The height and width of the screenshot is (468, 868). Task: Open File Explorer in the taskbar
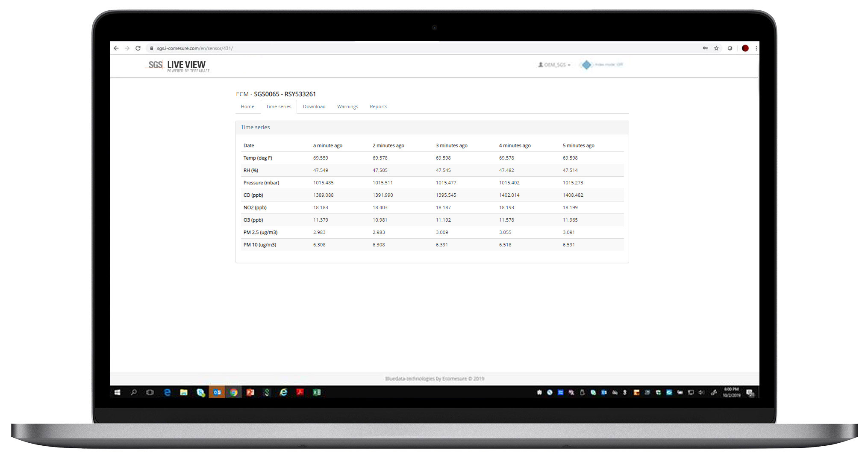(x=184, y=392)
